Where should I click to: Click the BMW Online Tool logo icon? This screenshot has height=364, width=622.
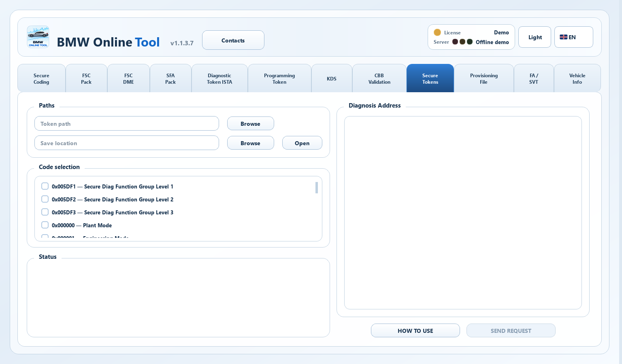coord(38,37)
